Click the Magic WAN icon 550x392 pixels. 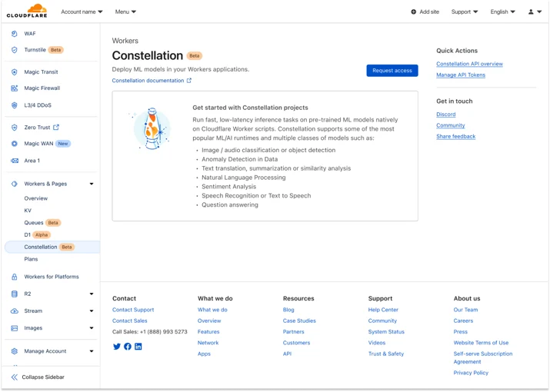tap(14, 144)
